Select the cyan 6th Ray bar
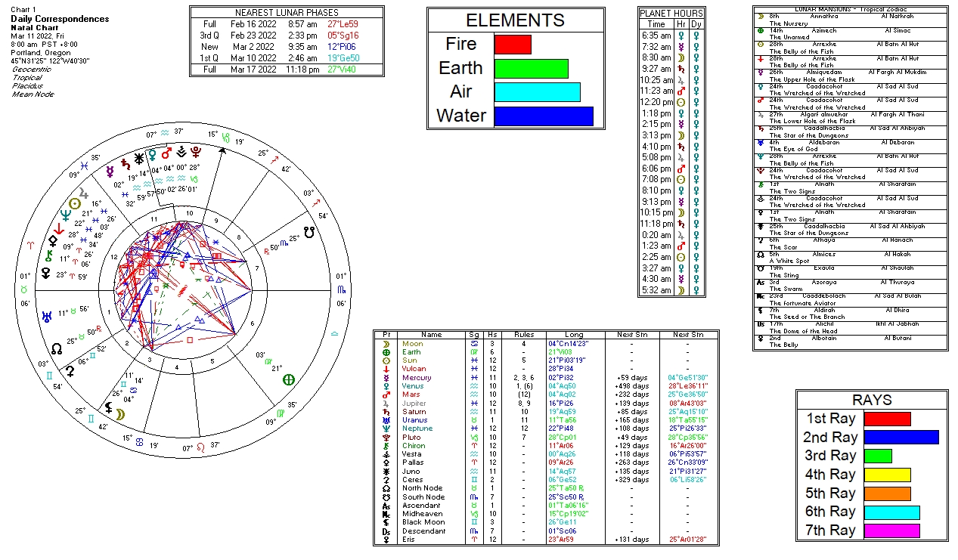This screenshot has width=958, height=560. coord(892,512)
